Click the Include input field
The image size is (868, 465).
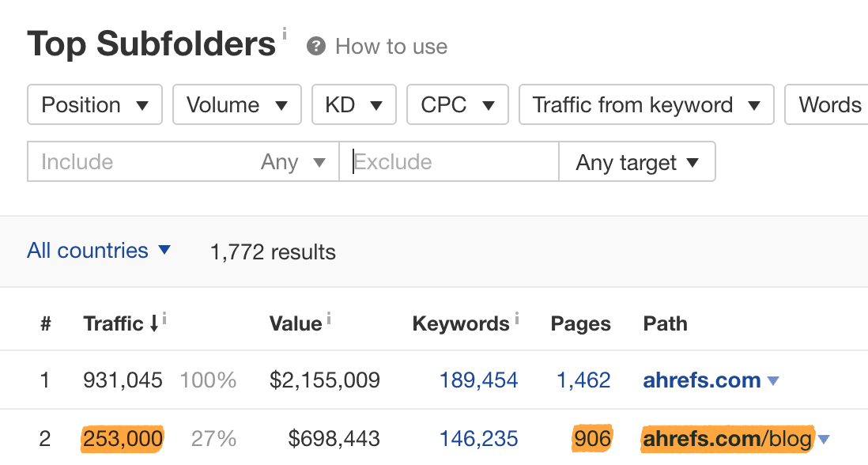(x=142, y=162)
